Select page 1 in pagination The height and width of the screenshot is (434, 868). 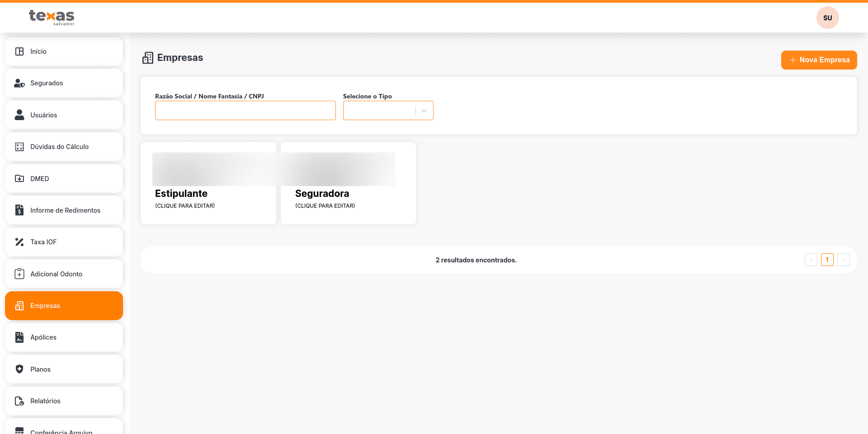click(x=827, y=260)
